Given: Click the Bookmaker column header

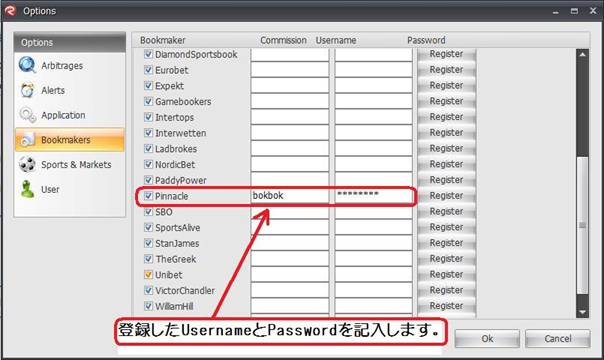Looking at the screenshot, I should [163, 40].
